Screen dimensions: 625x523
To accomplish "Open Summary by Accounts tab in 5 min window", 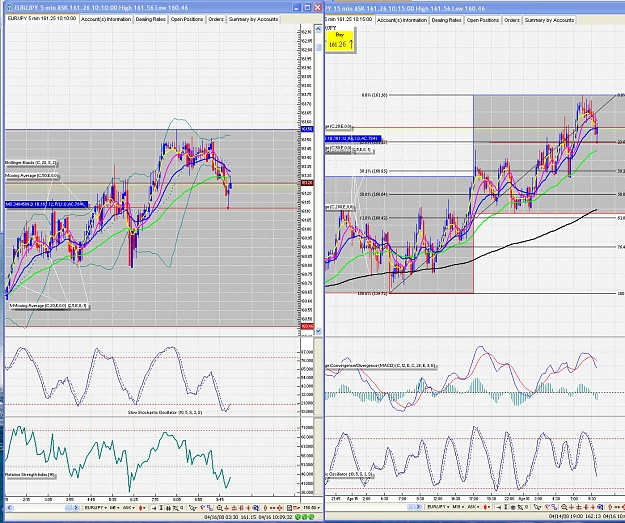I will [x=253, y=19].
